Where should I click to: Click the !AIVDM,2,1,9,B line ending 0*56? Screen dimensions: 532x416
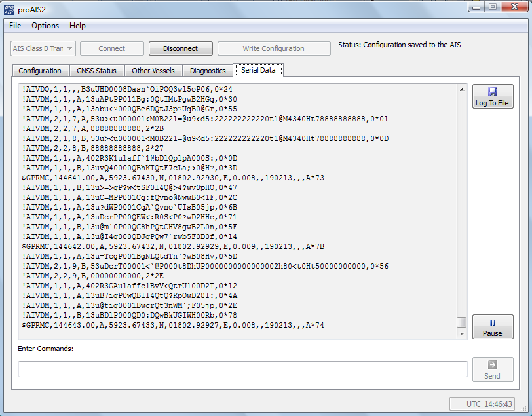[205, 267]
